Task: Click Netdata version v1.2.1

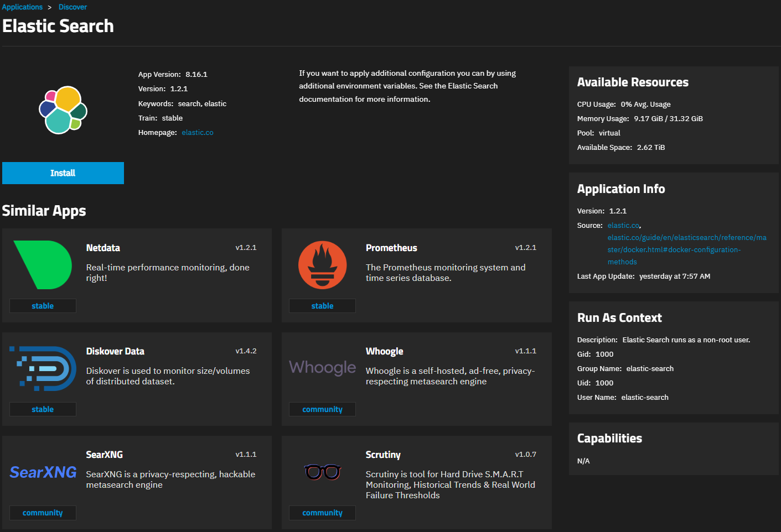Action: pyautogui.click(x=246, y=248)
